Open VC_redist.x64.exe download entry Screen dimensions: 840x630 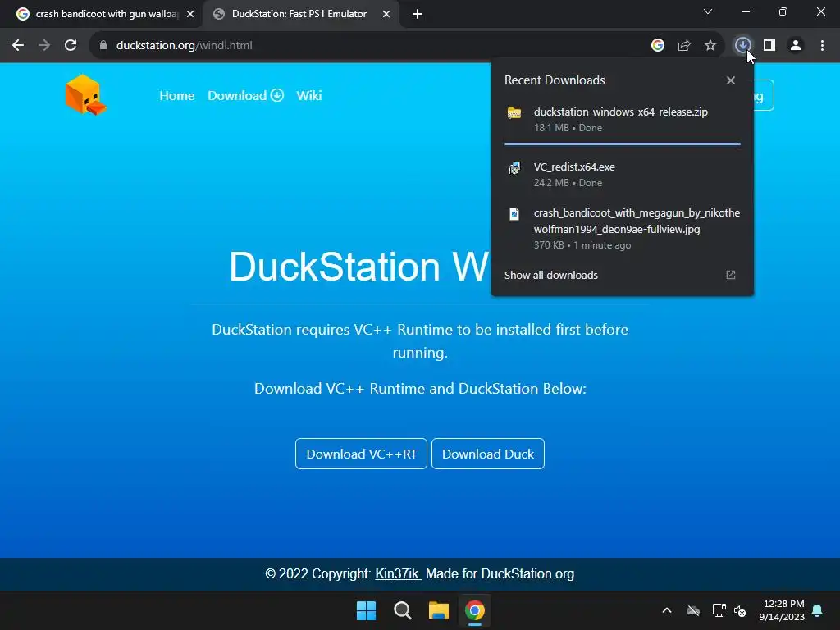(x=623, y=175)
